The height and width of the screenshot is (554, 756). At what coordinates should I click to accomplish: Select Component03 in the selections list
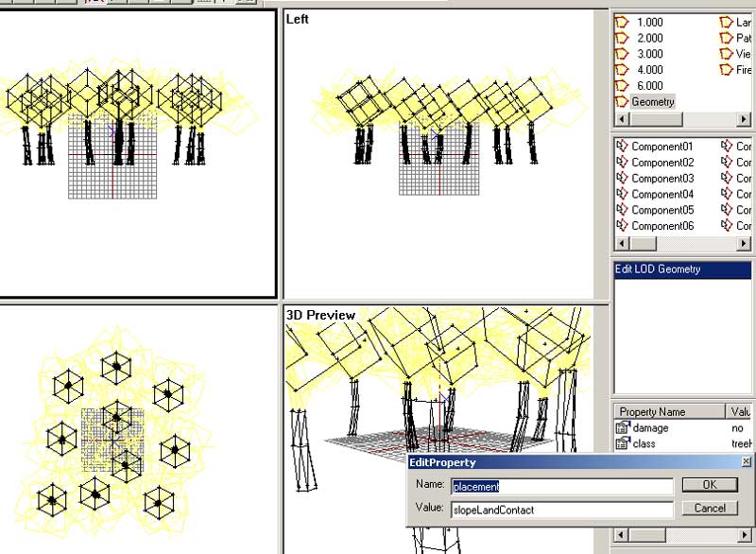click(x=662, y=179)
